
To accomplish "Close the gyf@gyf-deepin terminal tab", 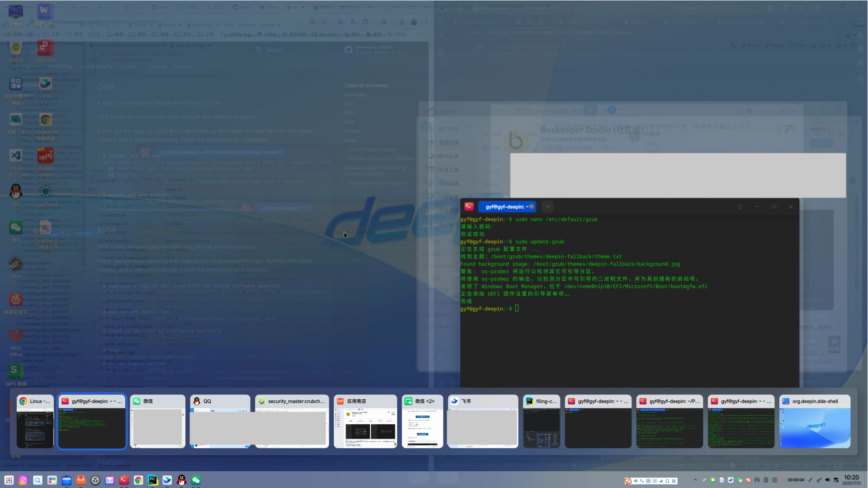I will pos(532,207).
